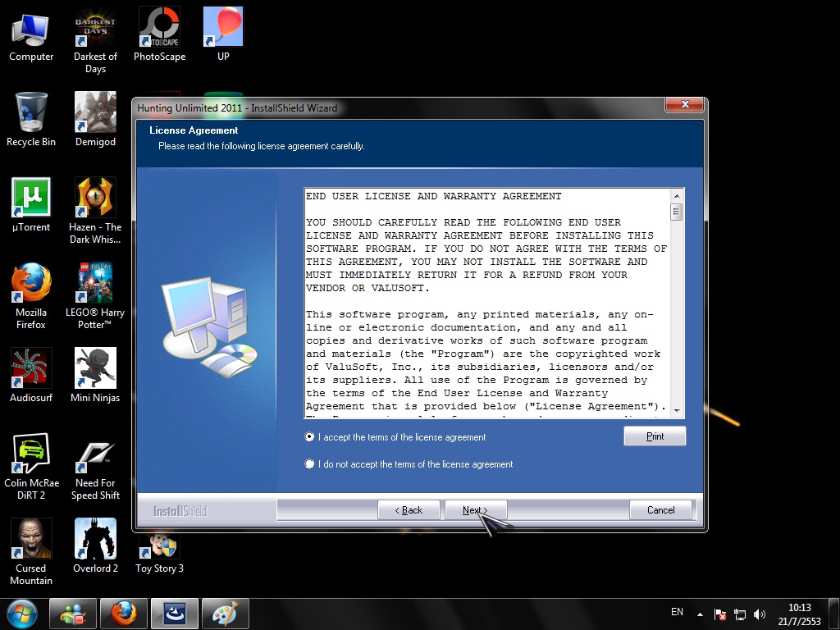The image size is (840, 630).
Task: Open Action Center flag tray icon
Action: [720, 614]
